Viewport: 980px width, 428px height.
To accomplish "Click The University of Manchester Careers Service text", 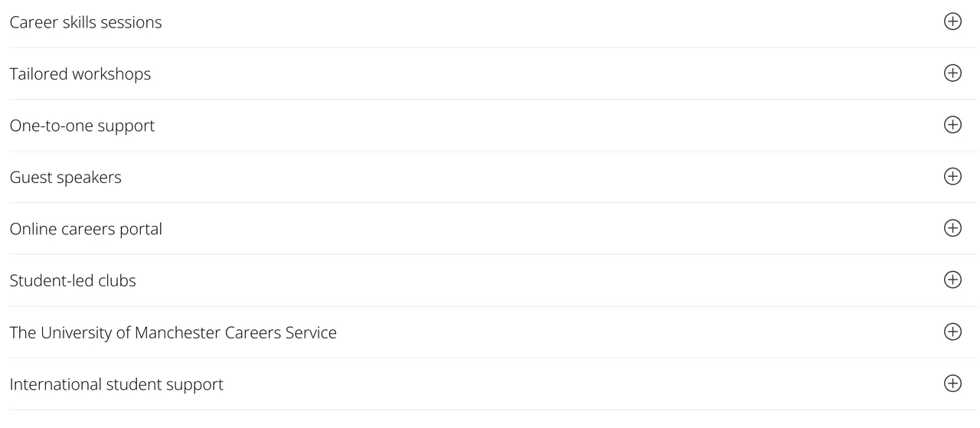I will [173, 332].
